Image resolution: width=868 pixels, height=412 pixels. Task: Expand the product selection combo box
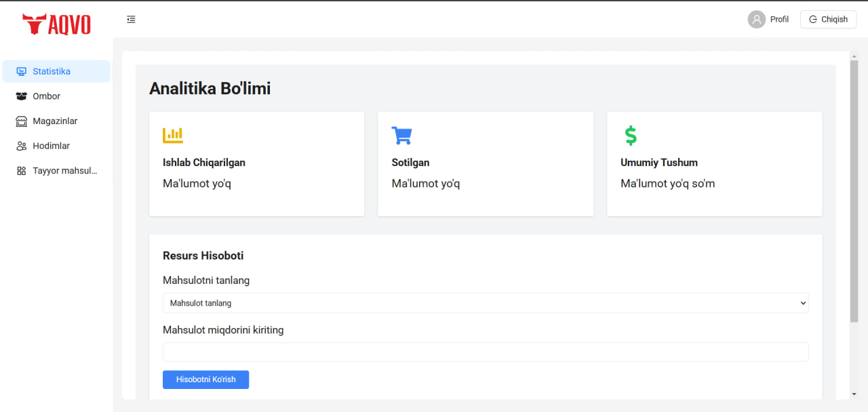pyautogui.click(x=486, y=303)
